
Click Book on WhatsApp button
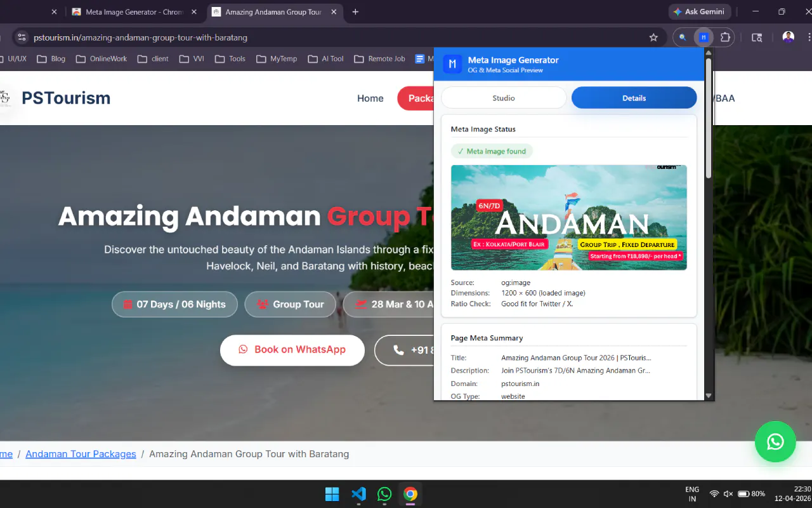coord(292,350)
